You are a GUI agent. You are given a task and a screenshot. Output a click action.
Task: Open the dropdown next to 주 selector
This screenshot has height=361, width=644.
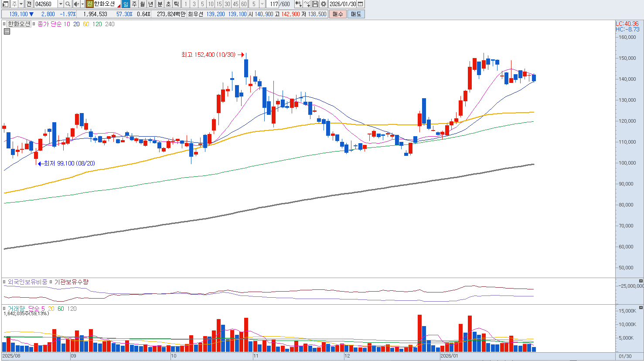point(21,4)
